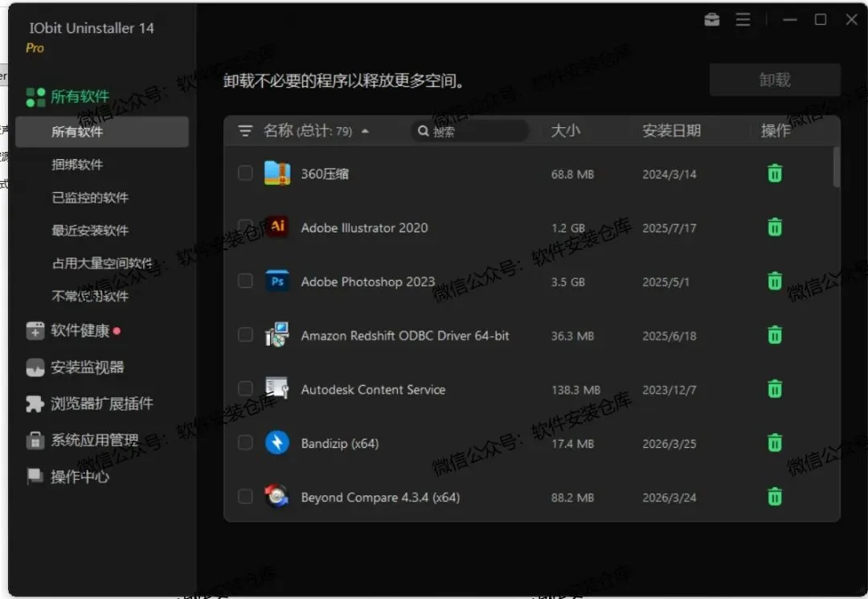Click the Autodesk Content Service name

coord(373,390)
